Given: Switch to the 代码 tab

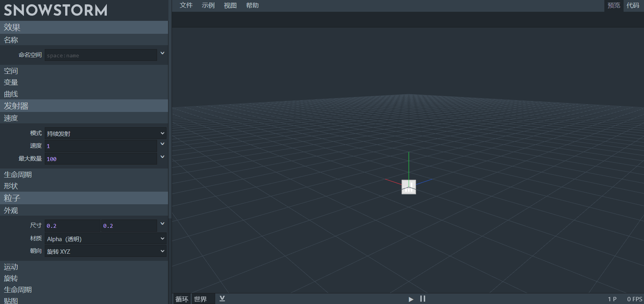Looking at the screenshot, I should point(633,5).
